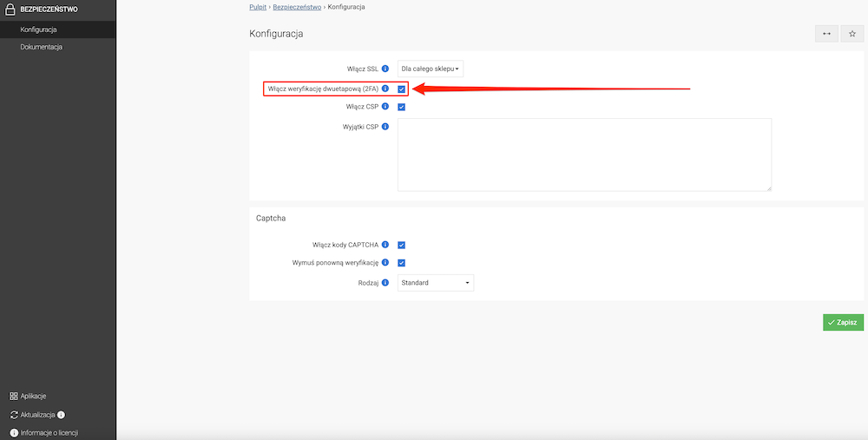Open Dokumentacja in the sidebar
The width and height of the screenshot is (868, 440).
(x=57, y=47)
